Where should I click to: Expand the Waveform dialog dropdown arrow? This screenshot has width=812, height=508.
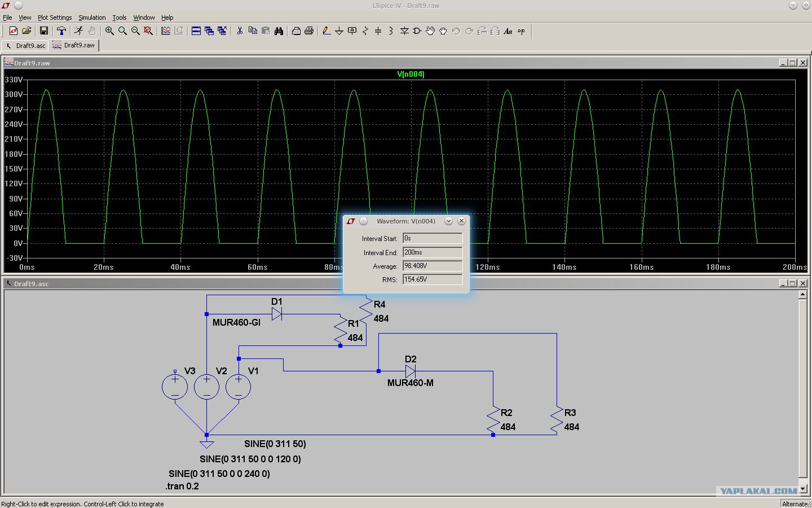point(448,221)
